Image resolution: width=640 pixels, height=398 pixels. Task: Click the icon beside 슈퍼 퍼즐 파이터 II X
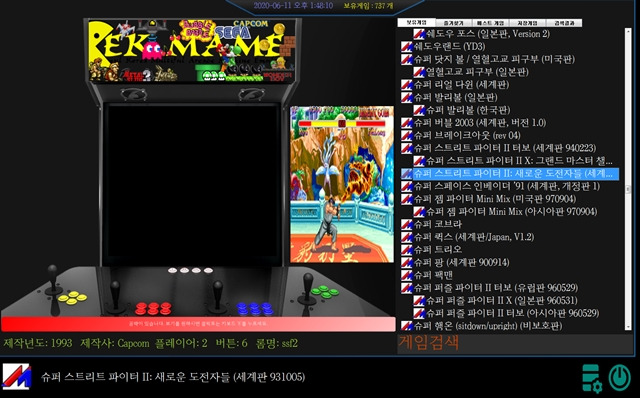[419, 300]
